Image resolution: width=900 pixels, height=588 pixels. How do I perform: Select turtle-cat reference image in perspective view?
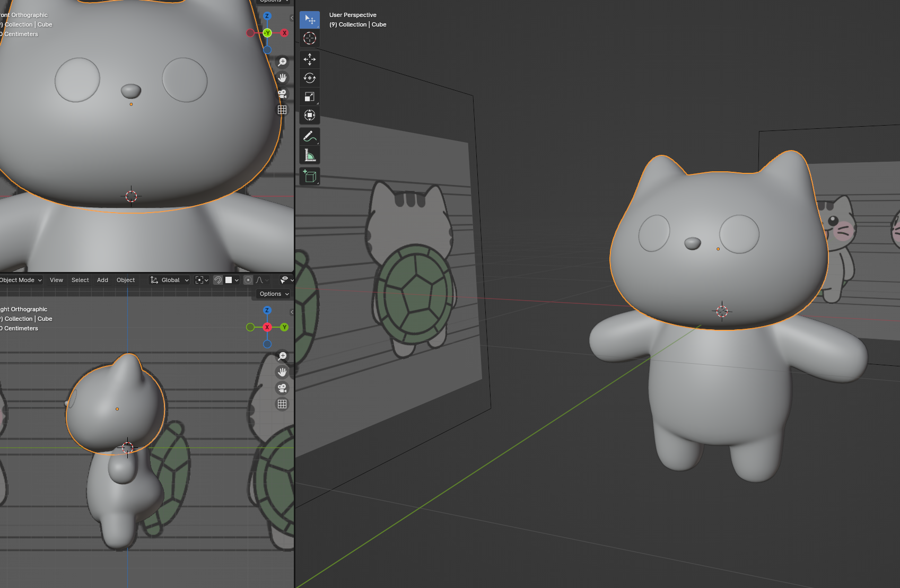[x=412, y=269]
